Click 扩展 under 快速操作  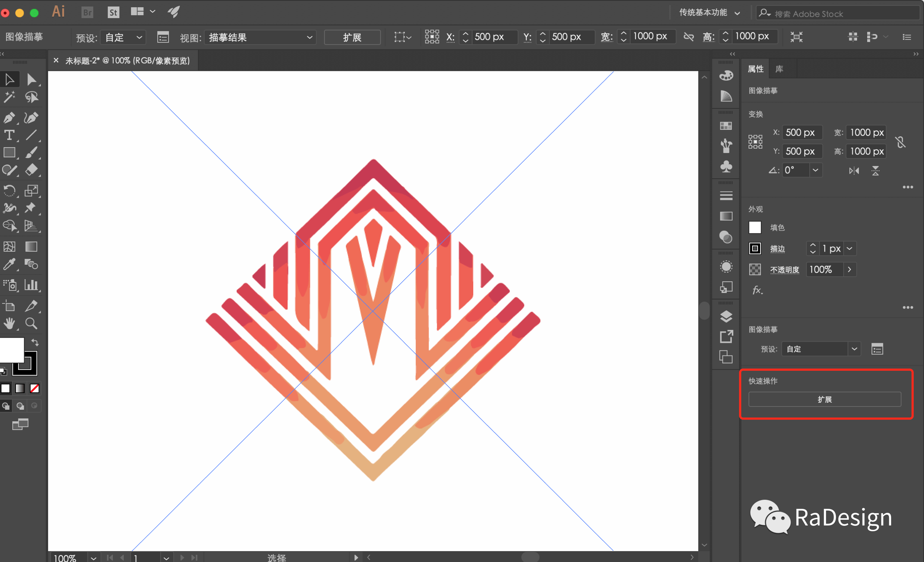click(824, 399)
